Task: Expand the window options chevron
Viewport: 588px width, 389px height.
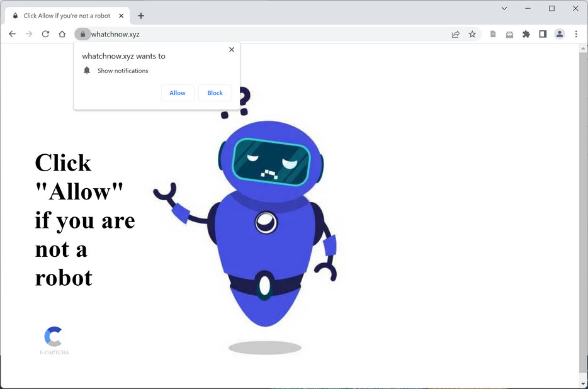Action: tap(504, 8)
